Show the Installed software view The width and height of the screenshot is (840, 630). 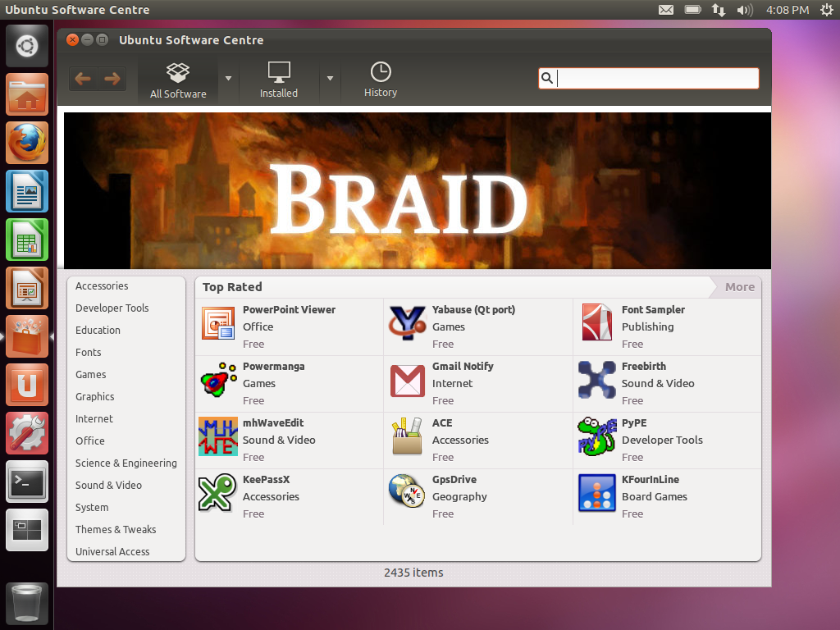(x=279, y=80)
